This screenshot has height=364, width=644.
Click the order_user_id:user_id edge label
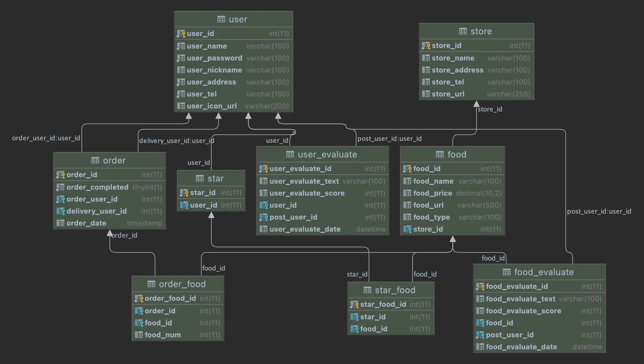46,138
